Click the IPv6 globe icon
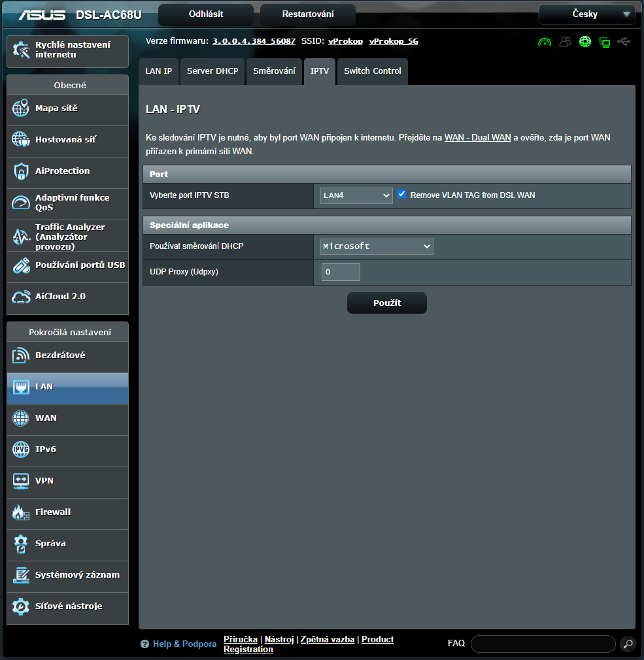Screen dimensions: 644x660 pos(21,450)
